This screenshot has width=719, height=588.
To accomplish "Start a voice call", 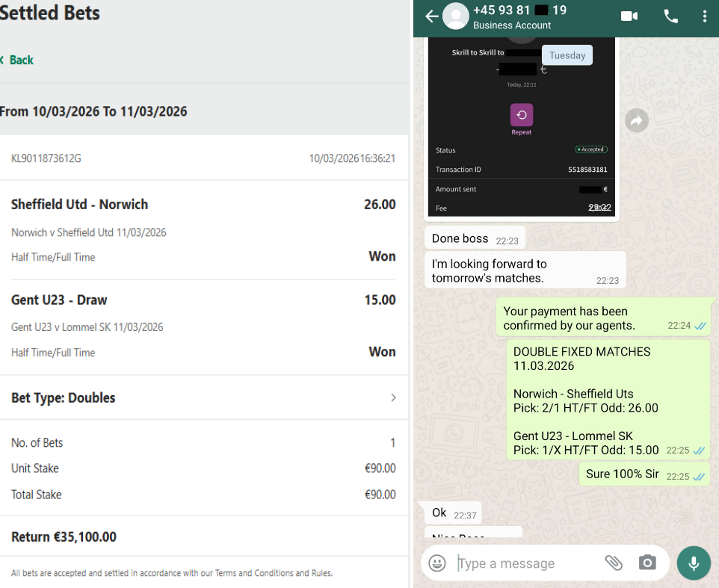I will pyautogui.click(x=671, y=16).
